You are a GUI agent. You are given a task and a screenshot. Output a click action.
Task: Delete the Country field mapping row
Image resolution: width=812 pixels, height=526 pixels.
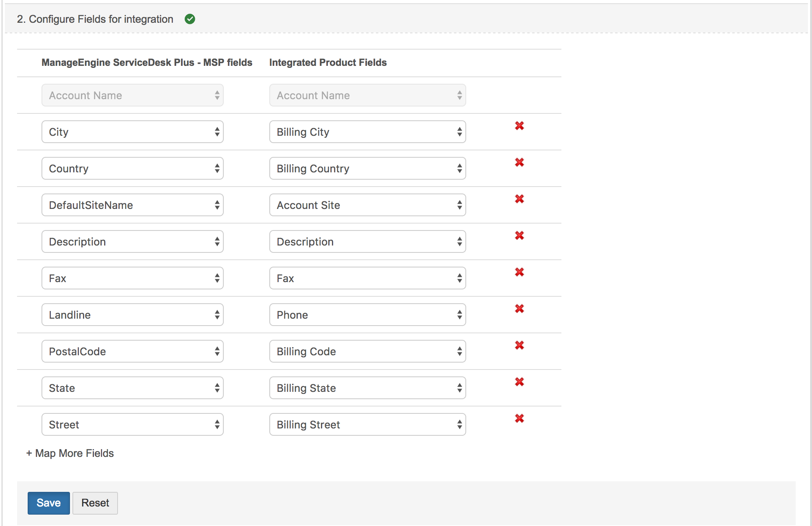(x=519, y=163)
